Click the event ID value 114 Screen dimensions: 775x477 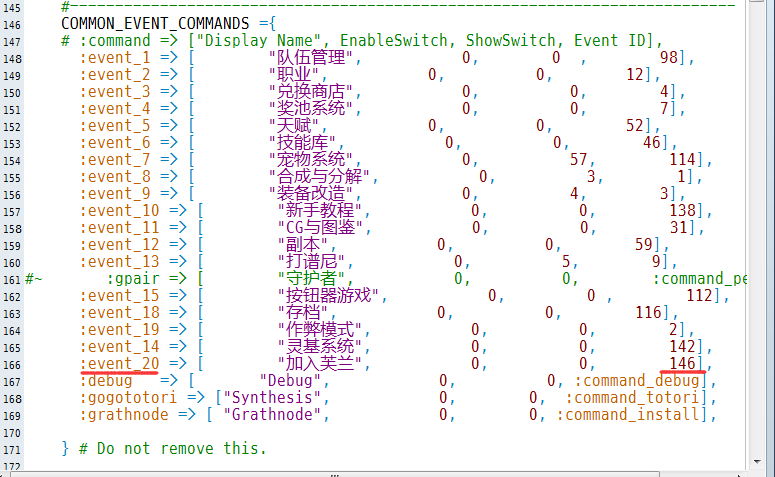pyautogui.click(x=682, y=160)
